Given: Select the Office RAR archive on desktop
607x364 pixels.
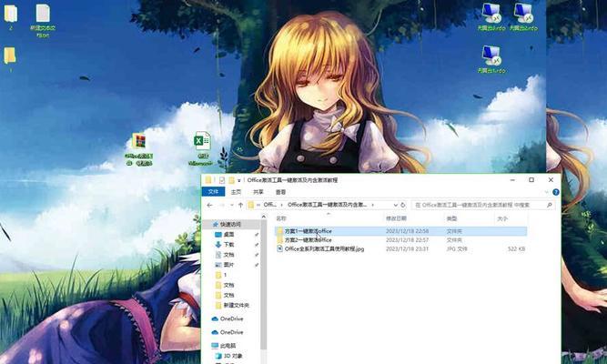Looking at the screenshot, I should [138, 149].
